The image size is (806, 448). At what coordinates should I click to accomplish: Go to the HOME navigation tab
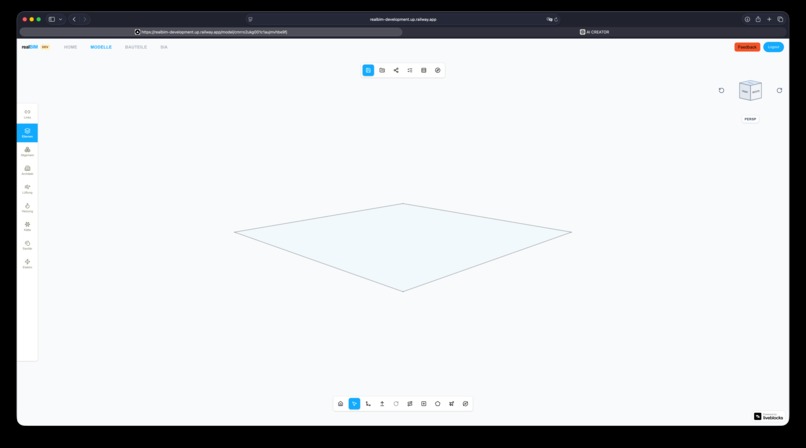[70, 47]
